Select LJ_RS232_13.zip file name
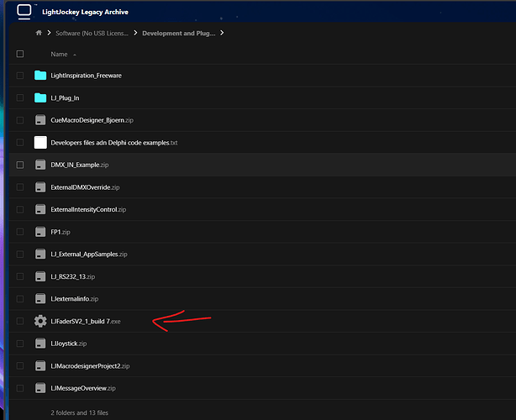This screenshot has height=420, width=516. 73,276
